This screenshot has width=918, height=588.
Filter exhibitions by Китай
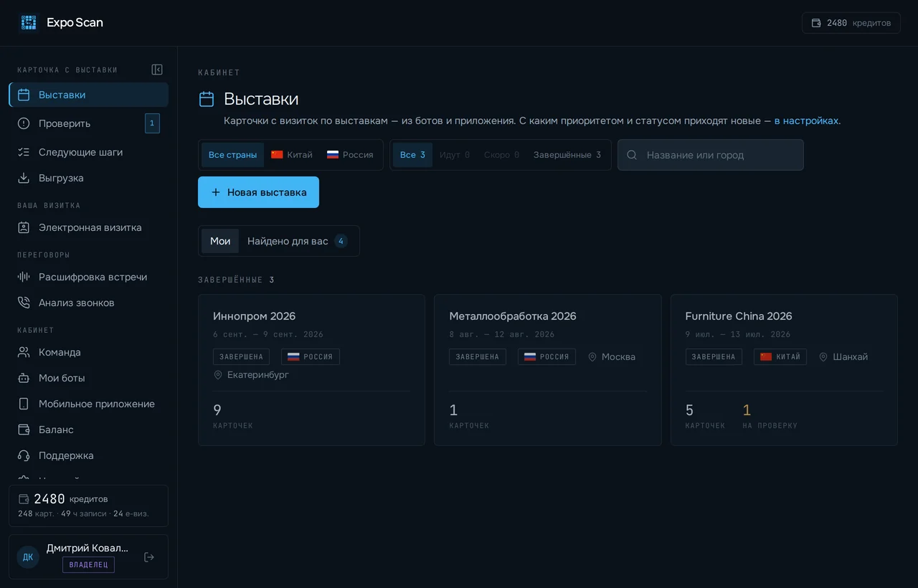(x=292, y=155)
